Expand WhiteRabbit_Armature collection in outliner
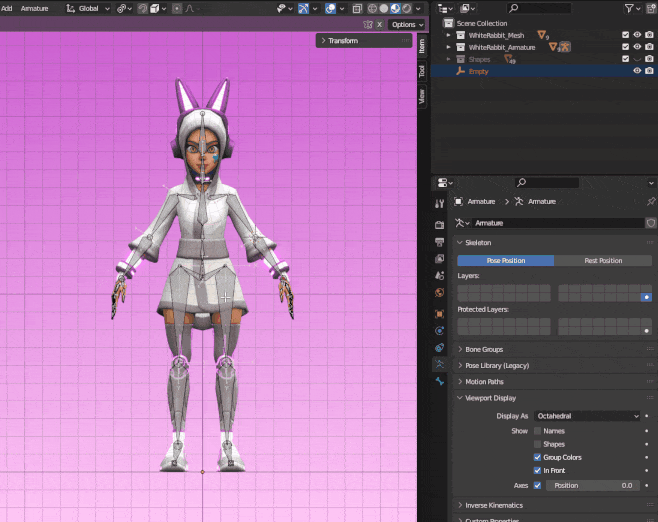658x522 pixels. click(x=449, y=47)
